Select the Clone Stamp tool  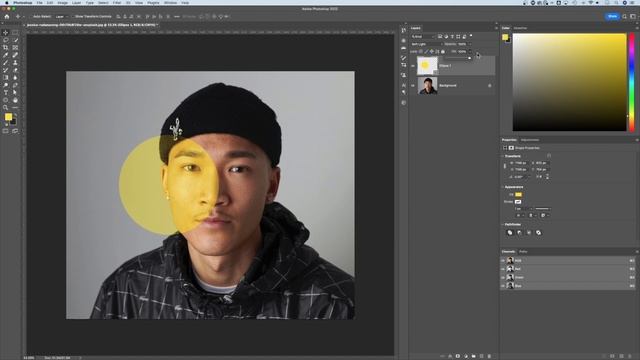[15, 63]
